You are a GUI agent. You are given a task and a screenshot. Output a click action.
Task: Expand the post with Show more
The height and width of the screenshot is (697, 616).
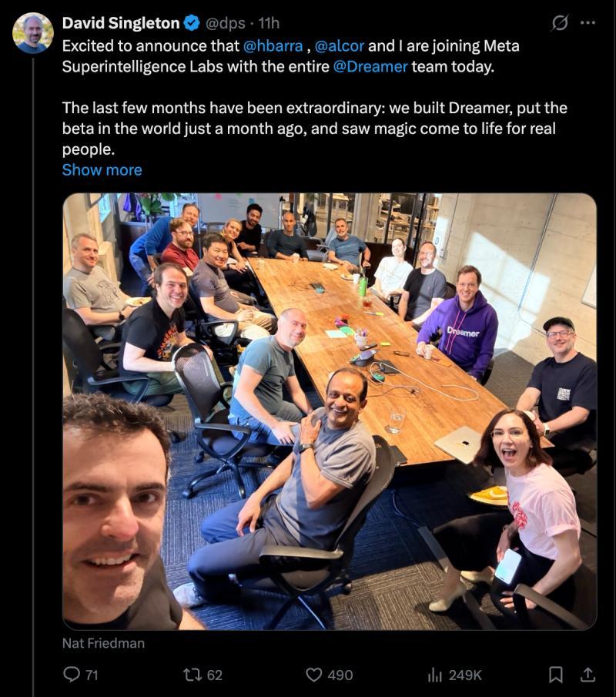[102, 169]
